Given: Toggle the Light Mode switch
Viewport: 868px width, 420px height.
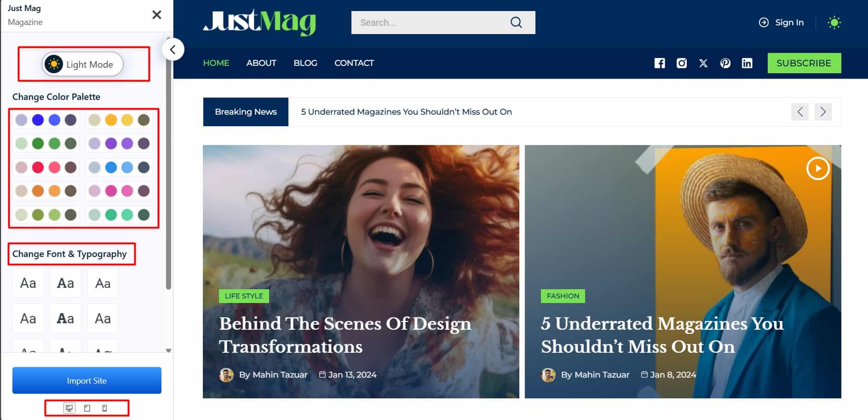Looking at the screenshot, I should pos(83,64).
